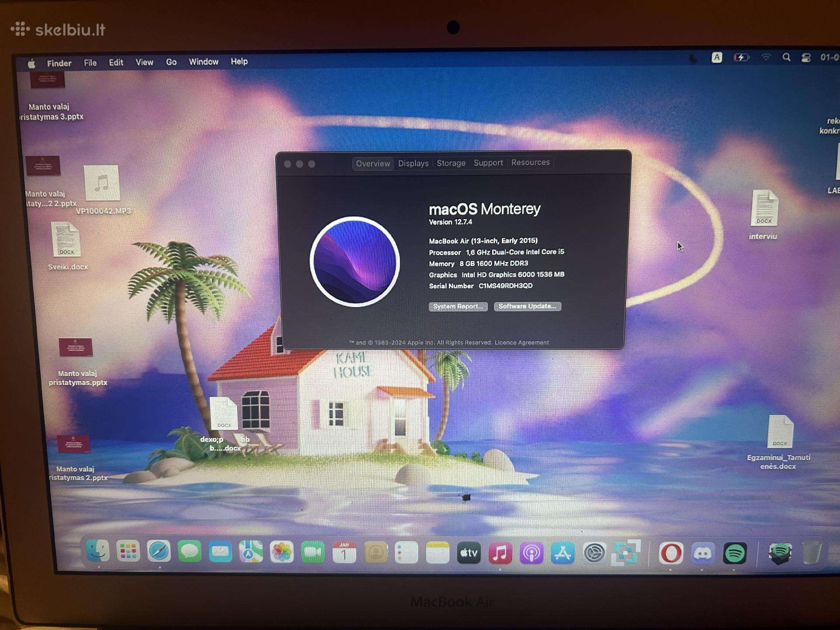Open Control Centre in menu bar
This screenshot has height=630, width=840.
806,58
